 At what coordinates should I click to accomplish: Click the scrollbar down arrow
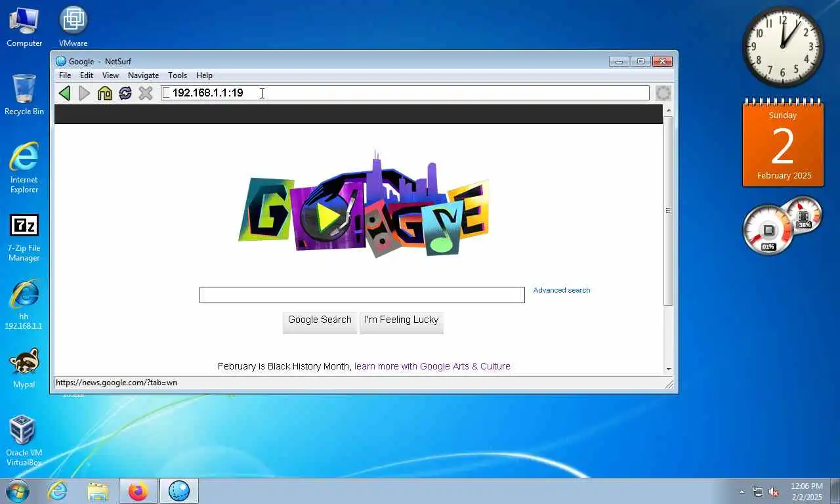pyautogui.click(x=668, y=369)
